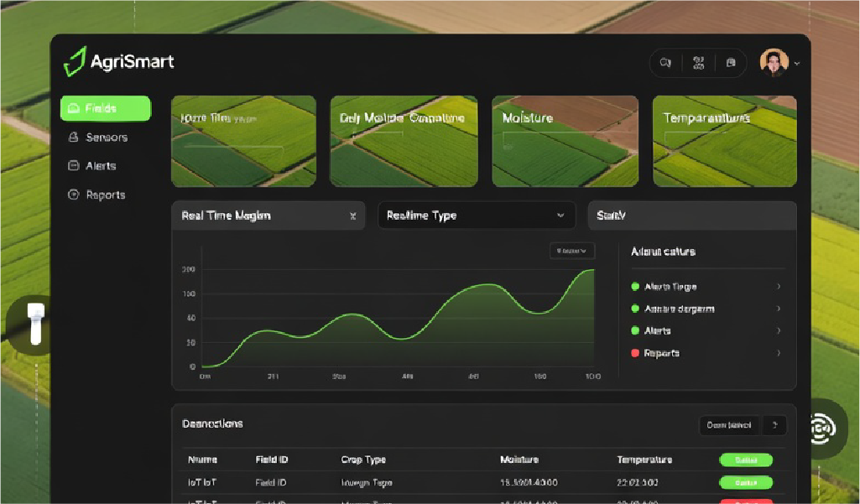Open the Fields sidebar item
Viewport: 860px width, 504px height.
tap(106, 108)
